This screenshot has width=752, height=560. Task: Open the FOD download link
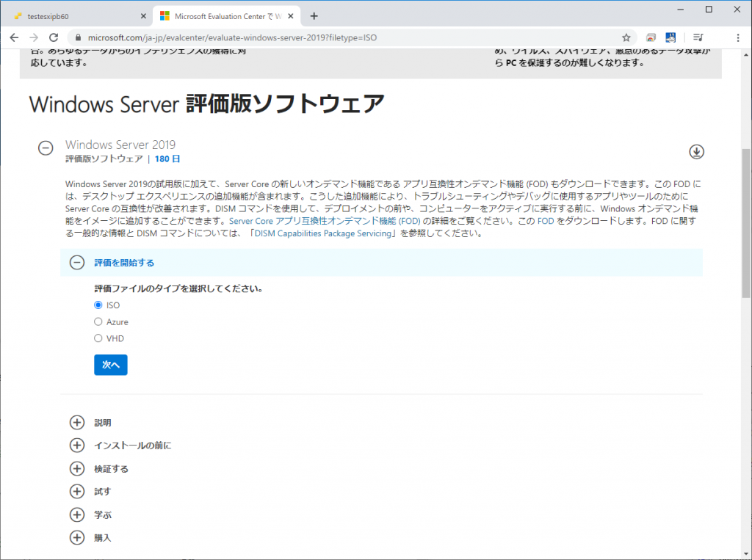[x=546, y=221]
